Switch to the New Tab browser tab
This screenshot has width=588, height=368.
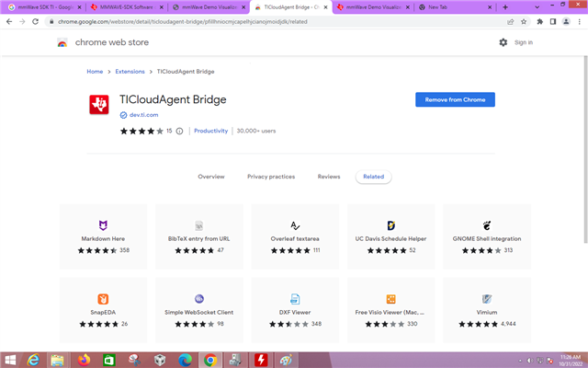click(x=455, y=7)
